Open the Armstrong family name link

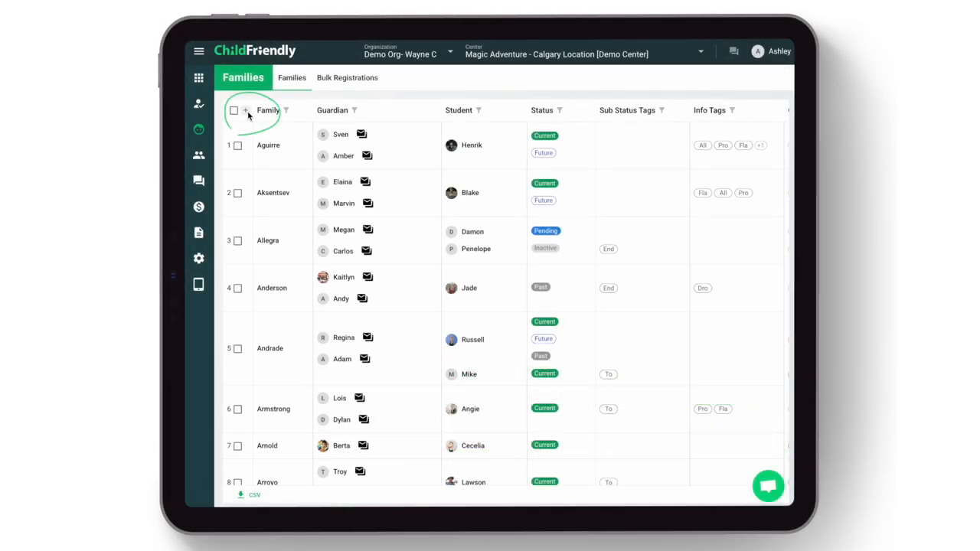[273, 409]
